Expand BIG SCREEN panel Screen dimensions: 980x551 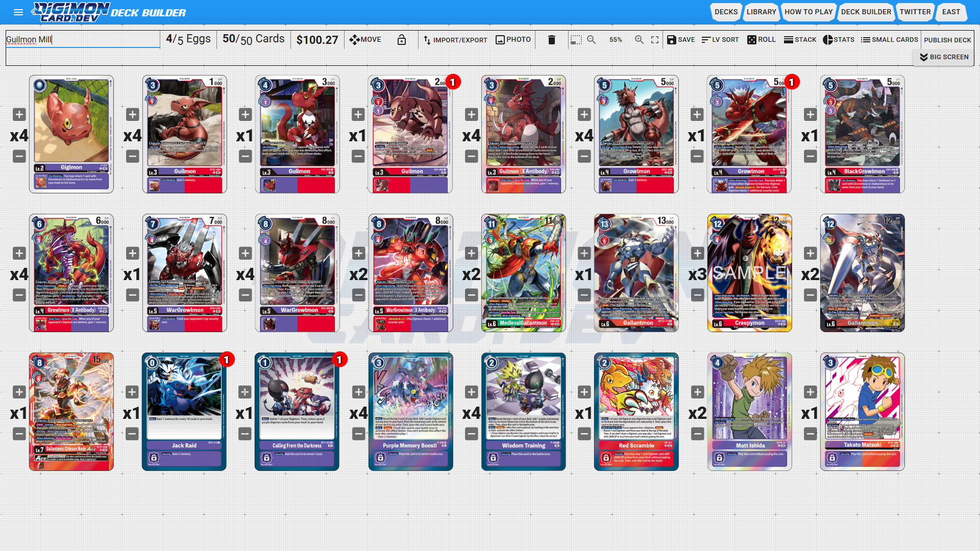pyautogui.click(x=944, y=57)
